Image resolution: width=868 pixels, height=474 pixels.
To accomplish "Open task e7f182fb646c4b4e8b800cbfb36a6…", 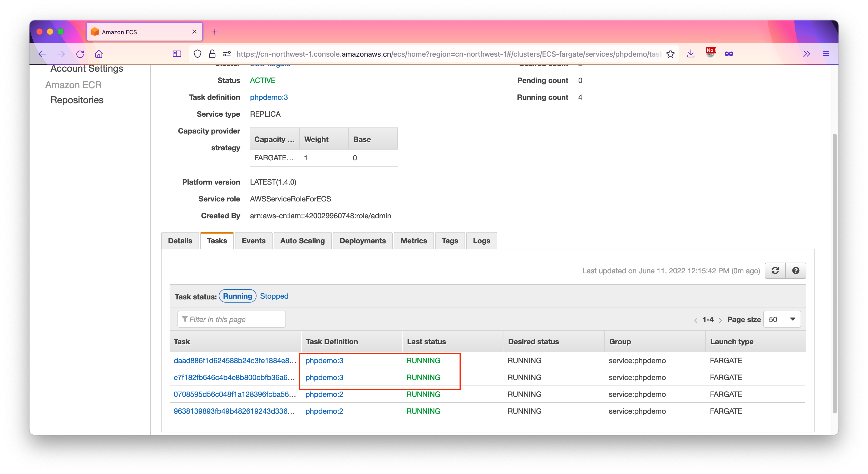I will [234, 377].
